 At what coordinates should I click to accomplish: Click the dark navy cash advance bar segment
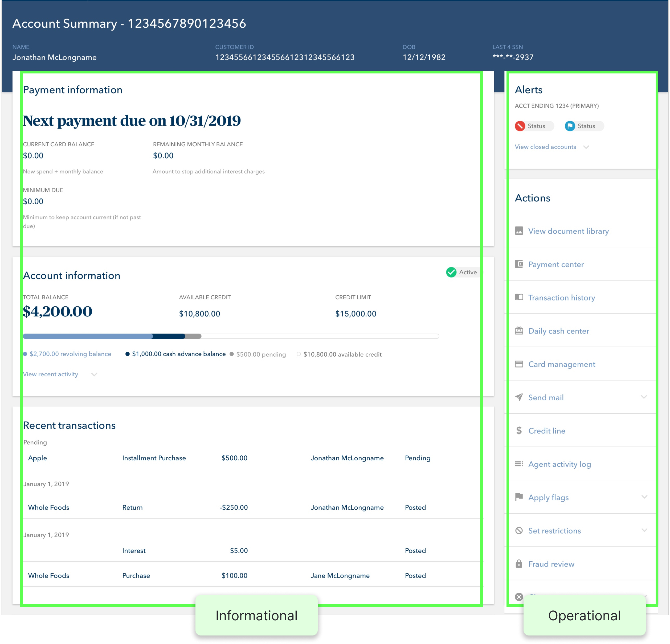(169, 336)
